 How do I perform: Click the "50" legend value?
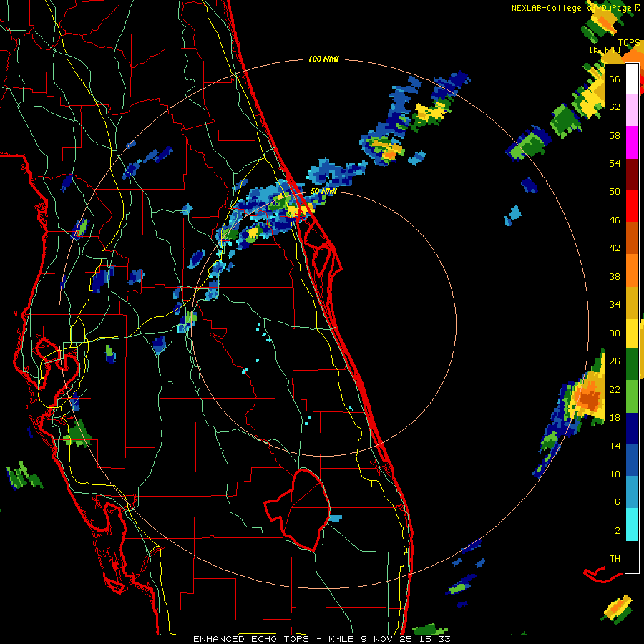point(615,191)
